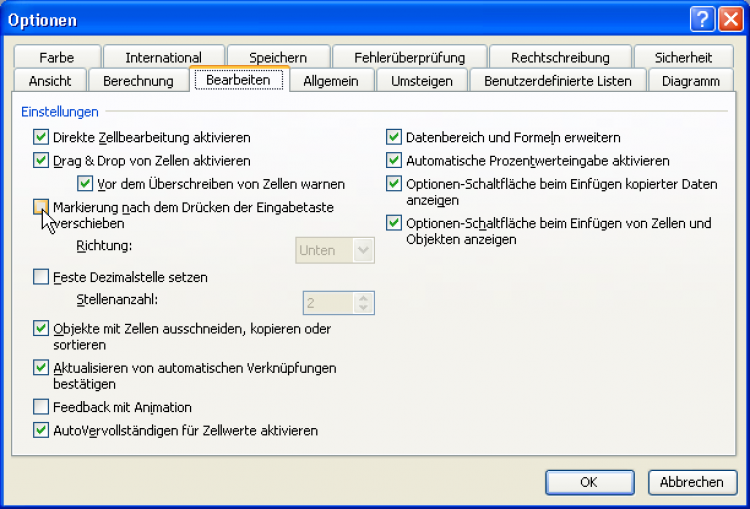This screenshot has width=750, height=509.
Task: Toggle Vor dem Überschreiben von Zellen warnen
Action: tap(85, 184)
